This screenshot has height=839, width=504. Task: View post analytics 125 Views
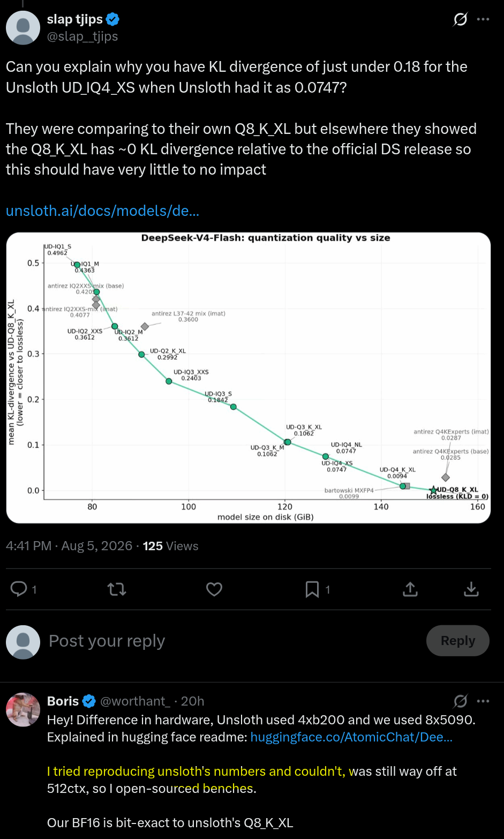click(170, 546)
